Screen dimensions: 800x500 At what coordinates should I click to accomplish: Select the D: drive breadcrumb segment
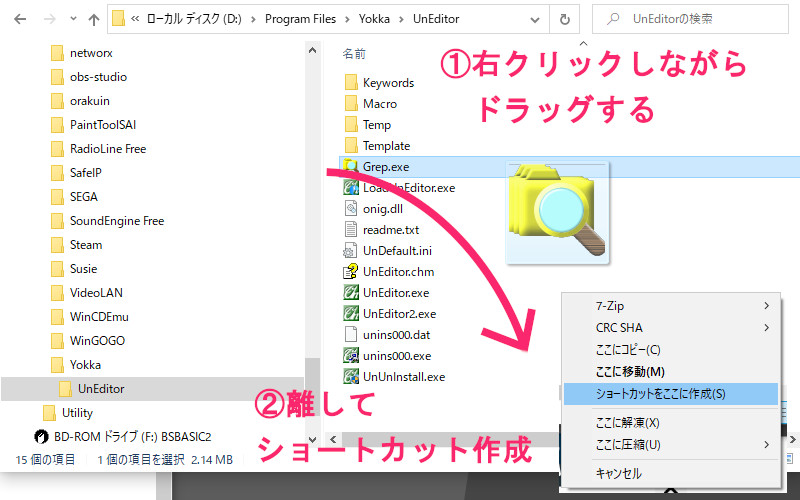pyautogui.click(x=194, y=19)
